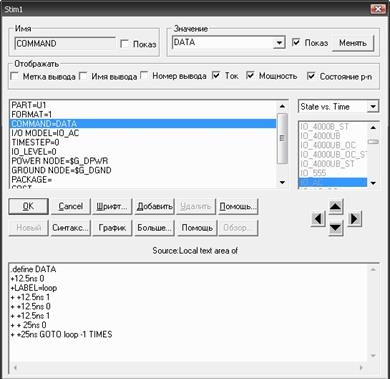Enable the Имя вывода checkbox
The image size is (390, 379).
pyautogui.click(x=83, y=76)
